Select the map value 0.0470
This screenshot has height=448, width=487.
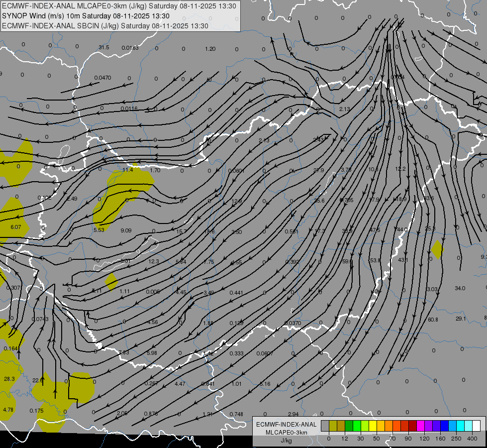pyautogui.click(x=102, y=78)
